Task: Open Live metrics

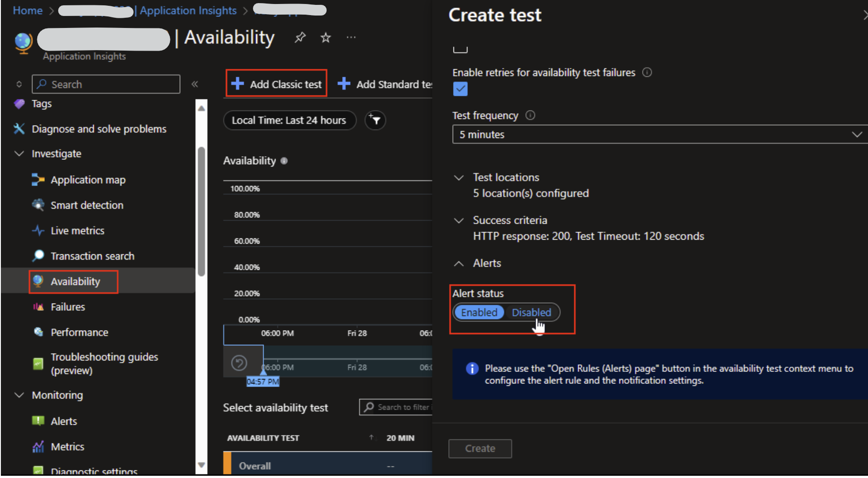Action: [x=78, y=230]
